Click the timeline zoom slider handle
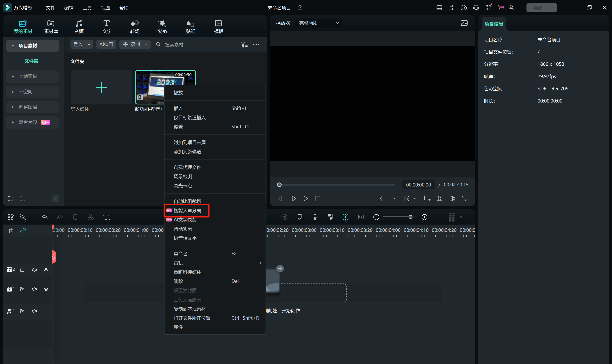Image resolution: width=612 pixels, height=364 pixels. 410,217
